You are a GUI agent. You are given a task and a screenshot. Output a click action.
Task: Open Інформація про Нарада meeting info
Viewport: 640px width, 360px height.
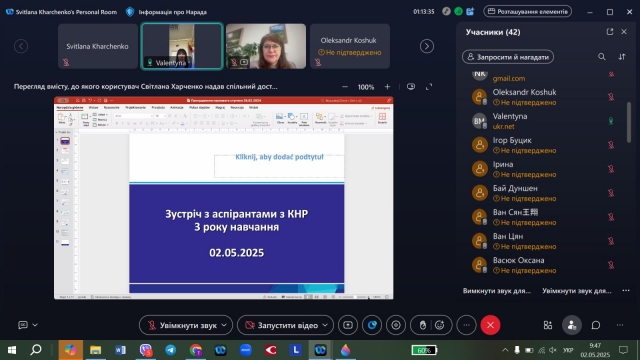(167, 12)
